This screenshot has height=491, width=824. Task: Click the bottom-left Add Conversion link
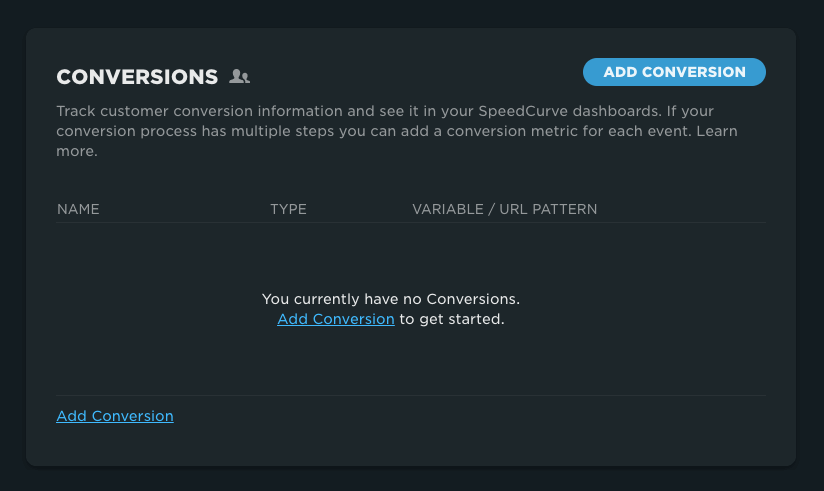[x=115, y=416]
